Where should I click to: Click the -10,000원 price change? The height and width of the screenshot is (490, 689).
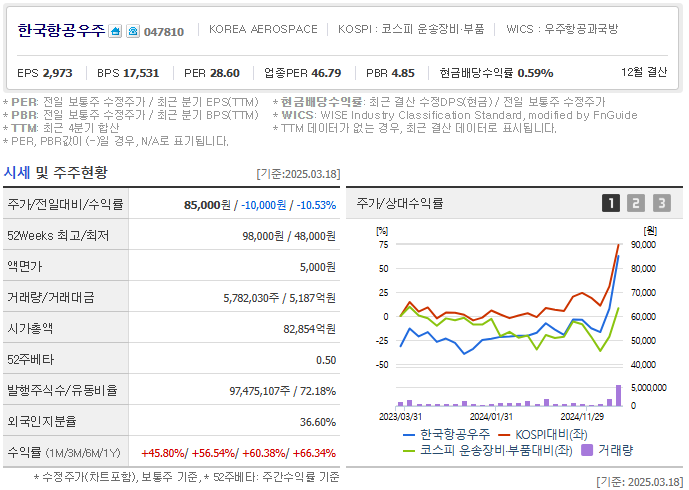tap(264, 205)
